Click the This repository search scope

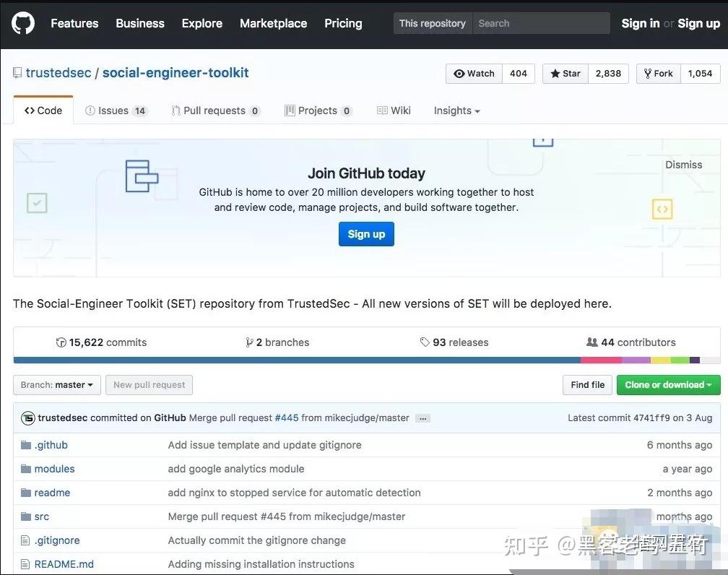[x=433, y=23]
